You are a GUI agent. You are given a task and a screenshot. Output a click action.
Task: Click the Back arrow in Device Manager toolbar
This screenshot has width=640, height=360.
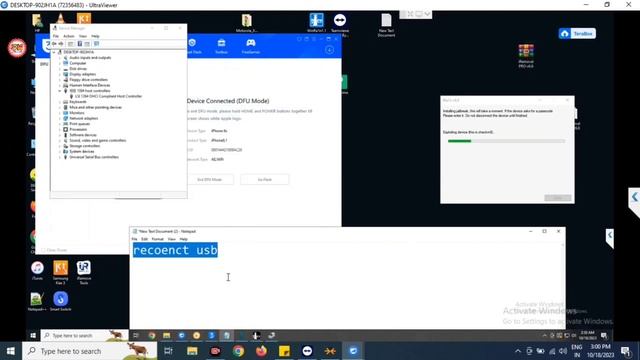54,44
